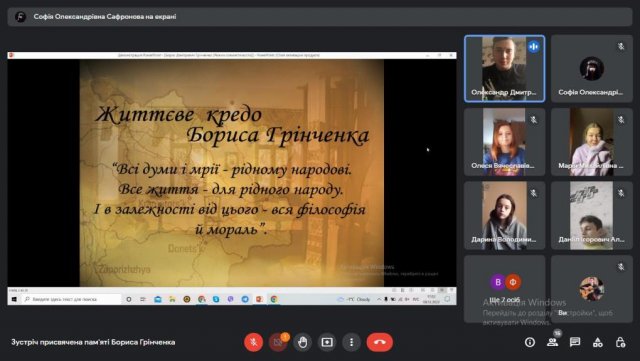
Task: Click the Олеся participant video tile
Action: click(x=504, y=142)
